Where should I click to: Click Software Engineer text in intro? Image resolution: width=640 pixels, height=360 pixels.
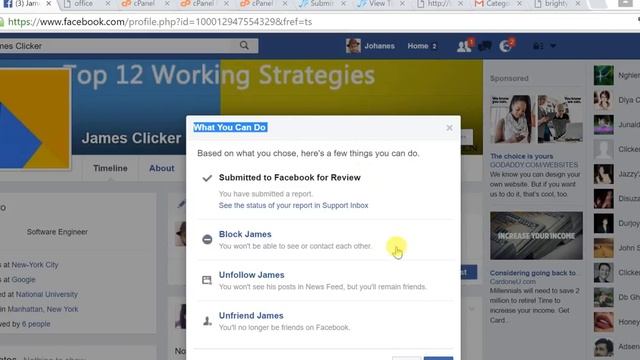click(x=57, y=232)
